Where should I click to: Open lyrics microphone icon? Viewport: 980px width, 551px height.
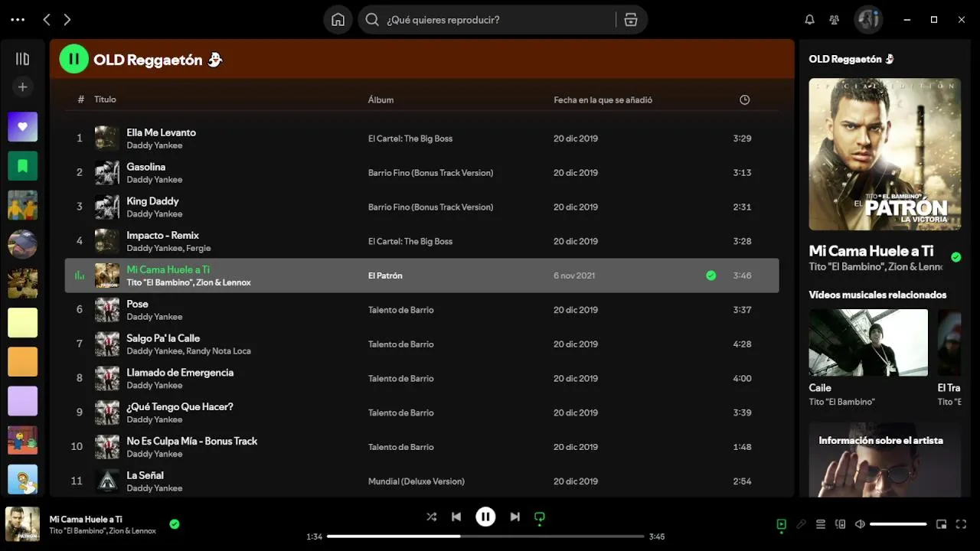point(801,524)
